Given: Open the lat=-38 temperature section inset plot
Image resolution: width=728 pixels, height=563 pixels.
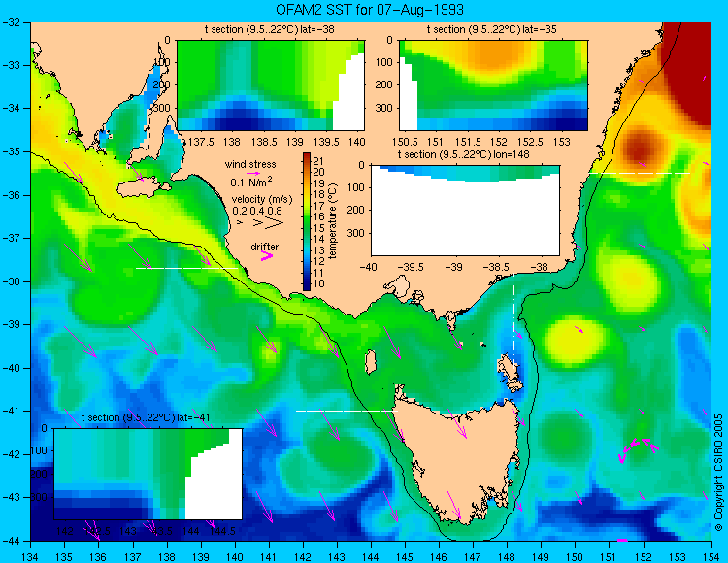Looking at the screenshot, I should 271,85.
